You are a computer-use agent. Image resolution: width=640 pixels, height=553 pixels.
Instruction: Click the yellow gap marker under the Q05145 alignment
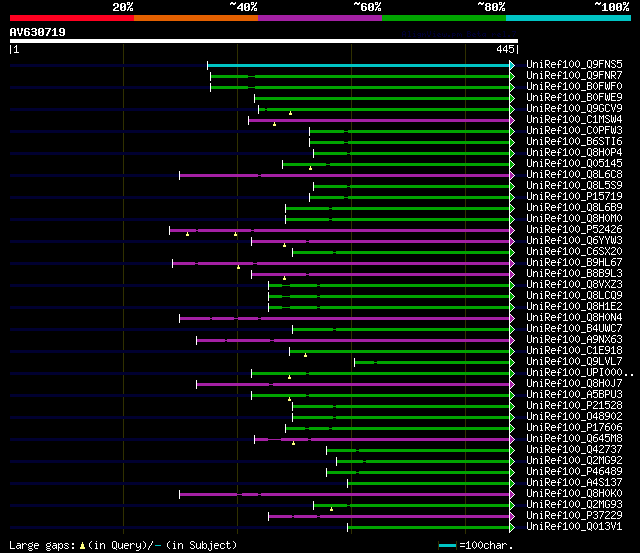coord(310,168)
